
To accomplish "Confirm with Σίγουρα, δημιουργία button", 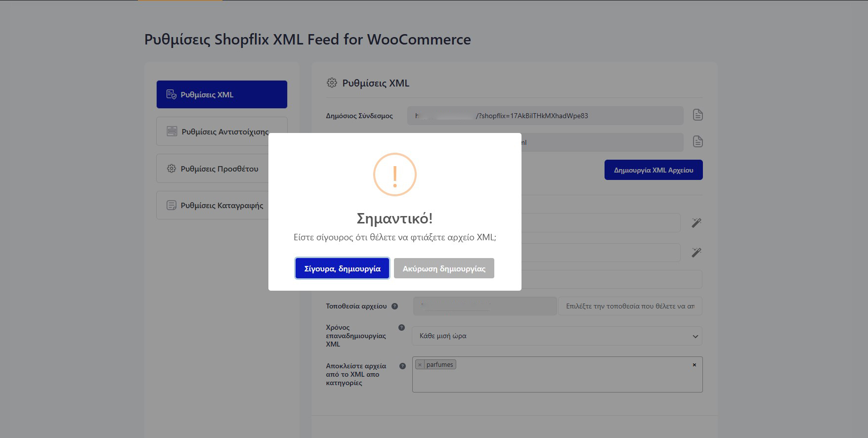I will pyautogui.click(x=342, y=268).
